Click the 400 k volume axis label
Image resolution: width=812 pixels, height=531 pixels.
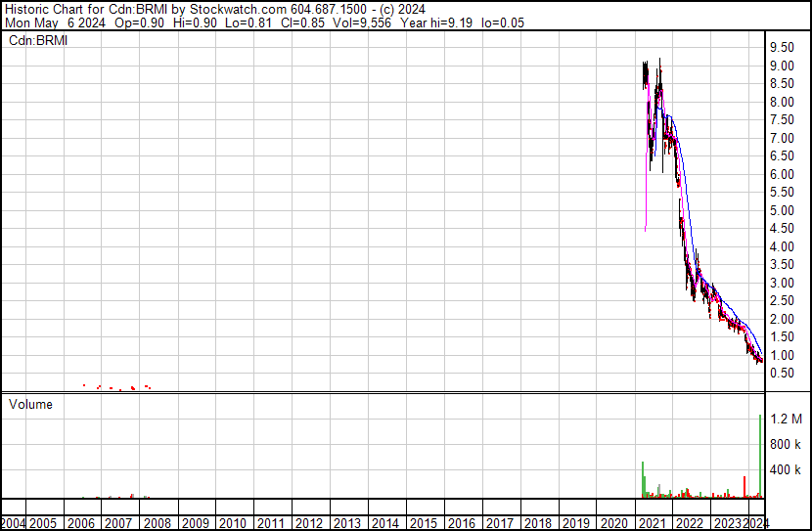(786, 470)
